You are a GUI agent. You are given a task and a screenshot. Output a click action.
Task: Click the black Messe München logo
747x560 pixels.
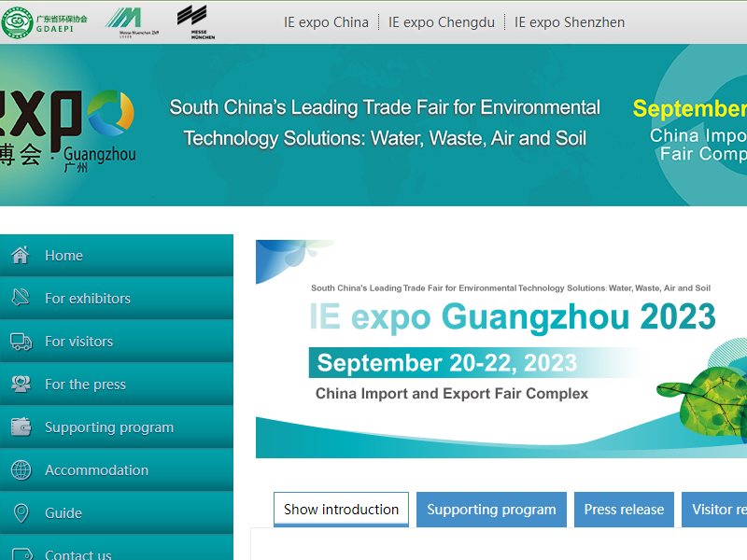coord(196,22)
